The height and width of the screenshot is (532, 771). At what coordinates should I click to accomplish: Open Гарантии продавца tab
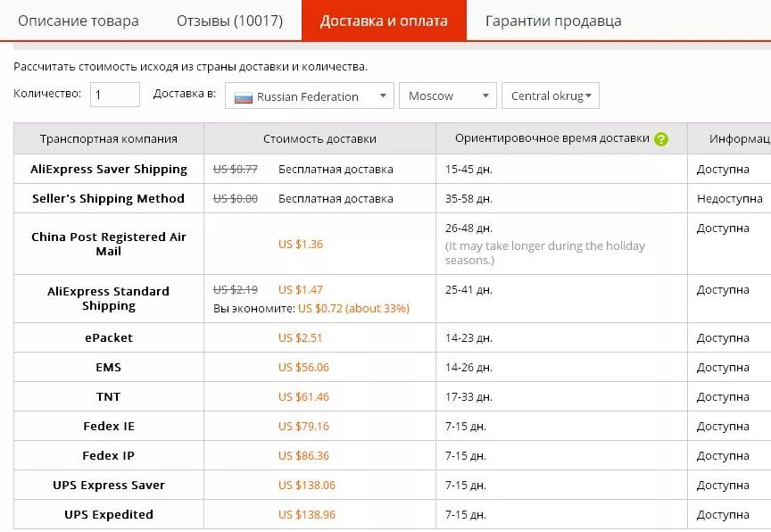coord(553,21)
